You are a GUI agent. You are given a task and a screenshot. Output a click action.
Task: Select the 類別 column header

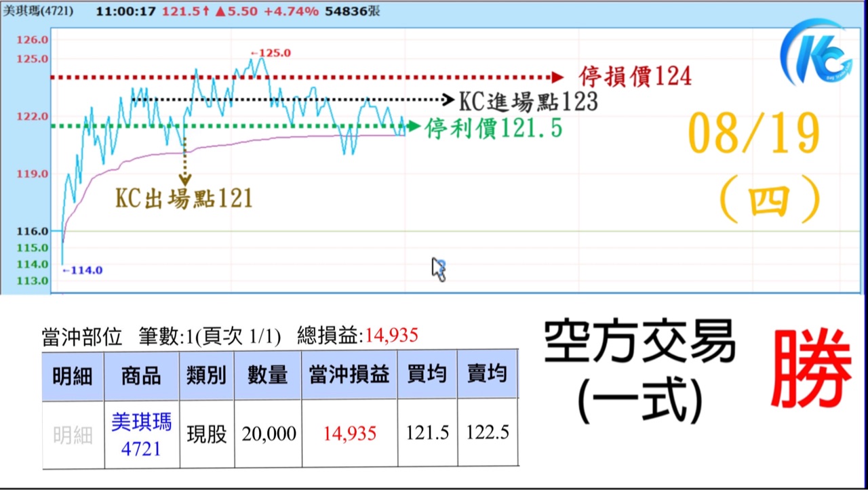point(206,375)
